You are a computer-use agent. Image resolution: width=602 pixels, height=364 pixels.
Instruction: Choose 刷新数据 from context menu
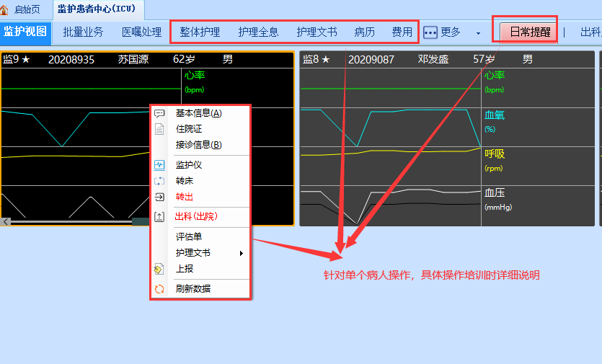point(192,289)
